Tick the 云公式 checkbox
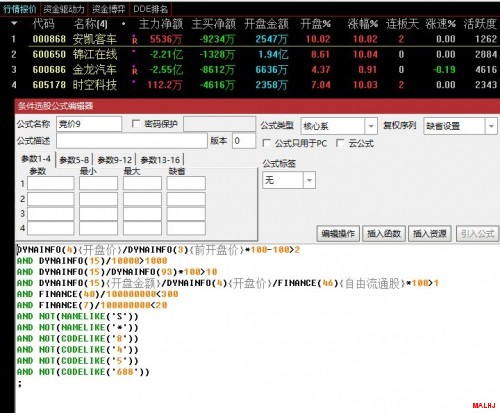Viewport: 500px width, 413px height. [340, 143]
